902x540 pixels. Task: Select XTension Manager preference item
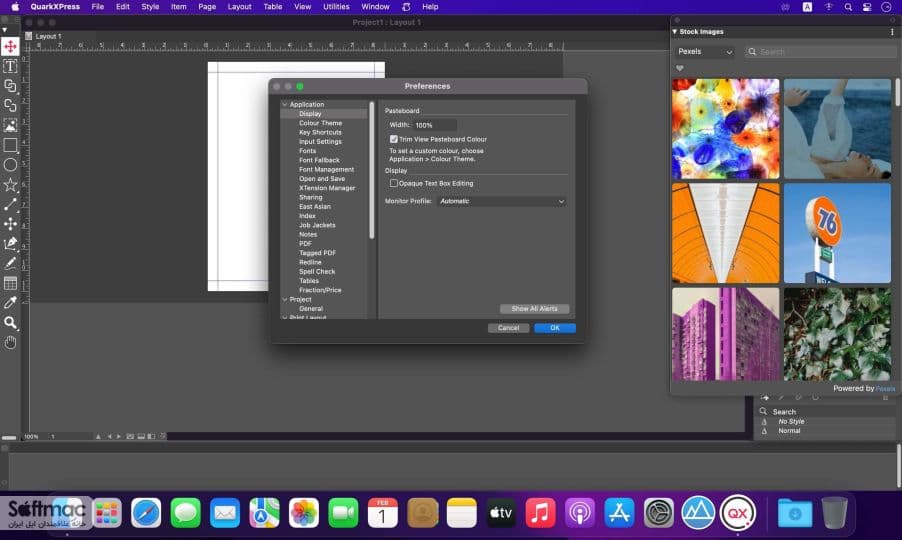pos(327,188)
